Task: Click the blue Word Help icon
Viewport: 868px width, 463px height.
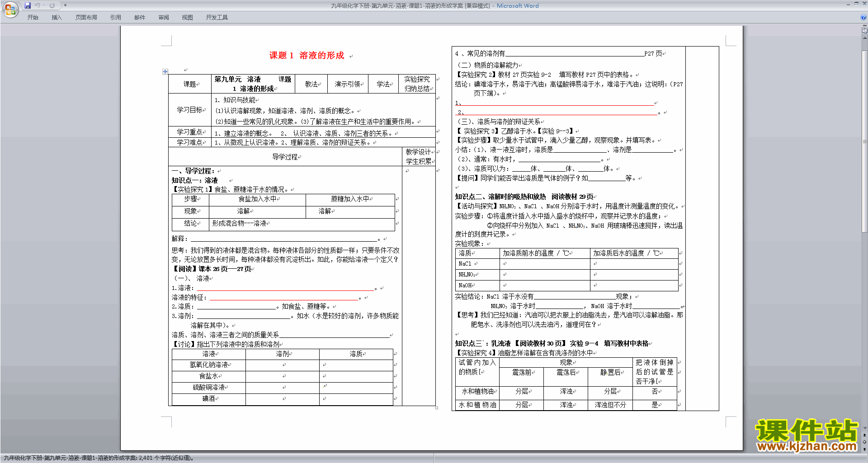Action: click(x=863, y=17)
